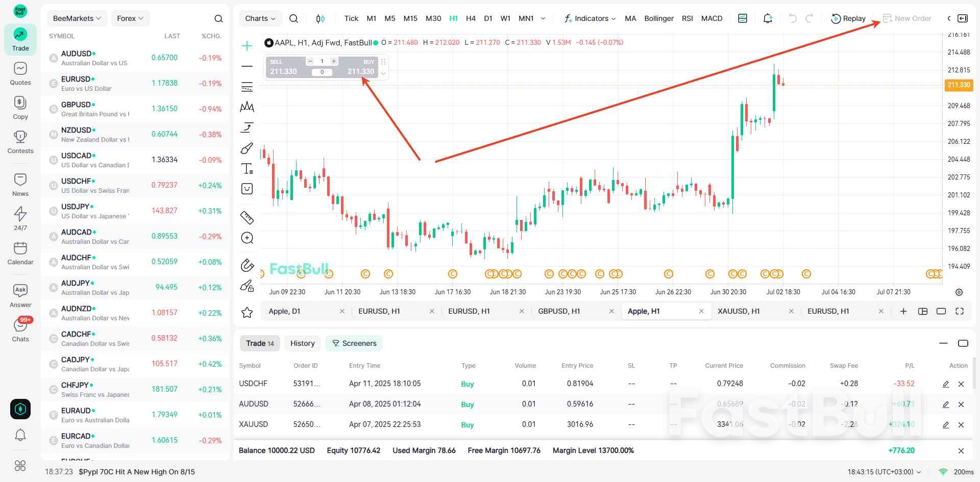The height and width of the screenshot is (482, 980).
Task: Open the Indicators dropdown
Action: [x=590, y=18]
